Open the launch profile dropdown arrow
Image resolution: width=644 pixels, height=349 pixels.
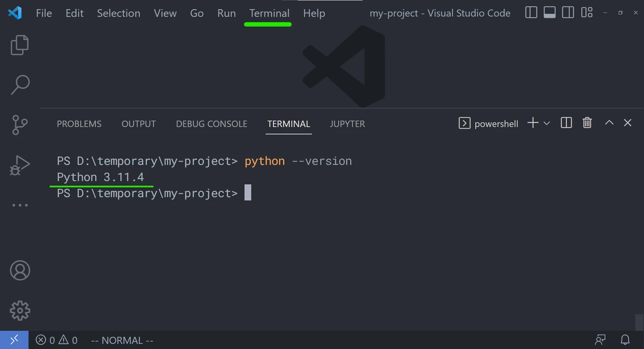click(546, 123)
